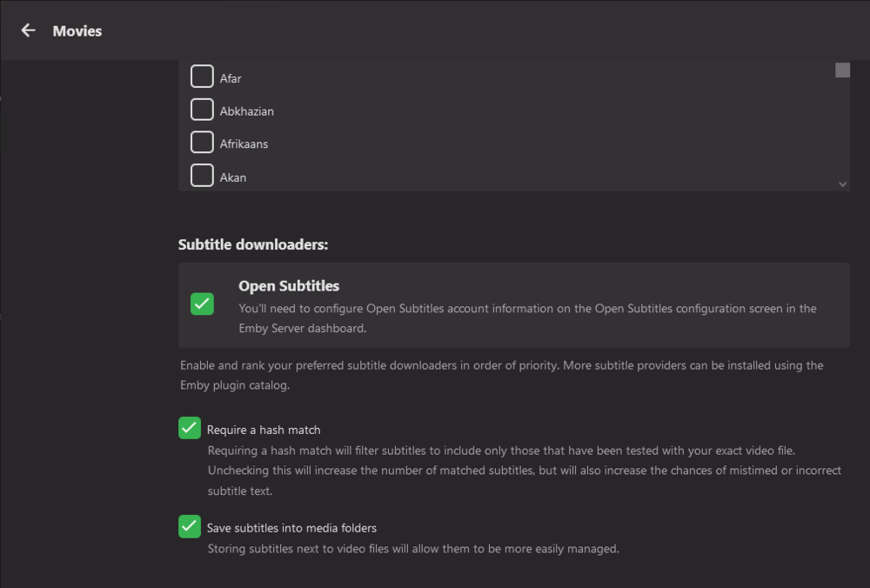The height and width of the screenshot is (588, 870).
Task: Turn off Save subtitles into media folders checkbox
Action: pos(190,526)
